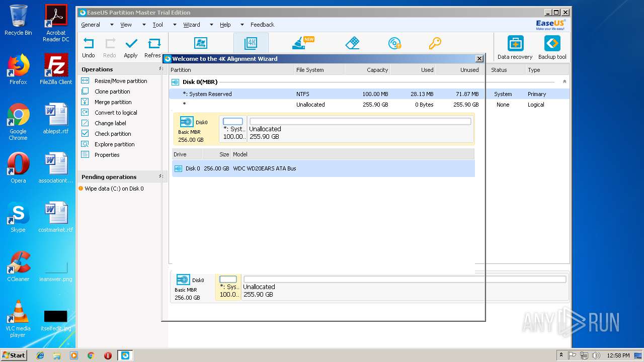Screen dimensions: 644x362
Task: Expand the dropdown arrow after View
Action: tap(144, 25)
